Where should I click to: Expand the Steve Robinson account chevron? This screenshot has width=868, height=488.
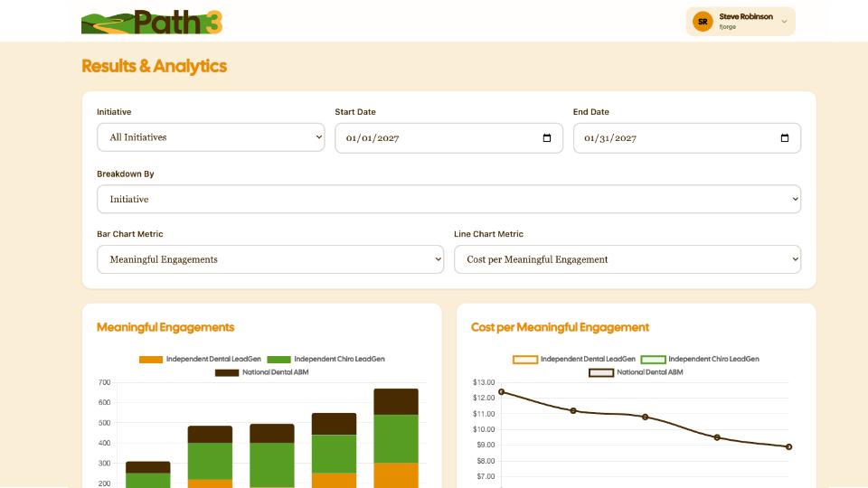click(784, 22)
